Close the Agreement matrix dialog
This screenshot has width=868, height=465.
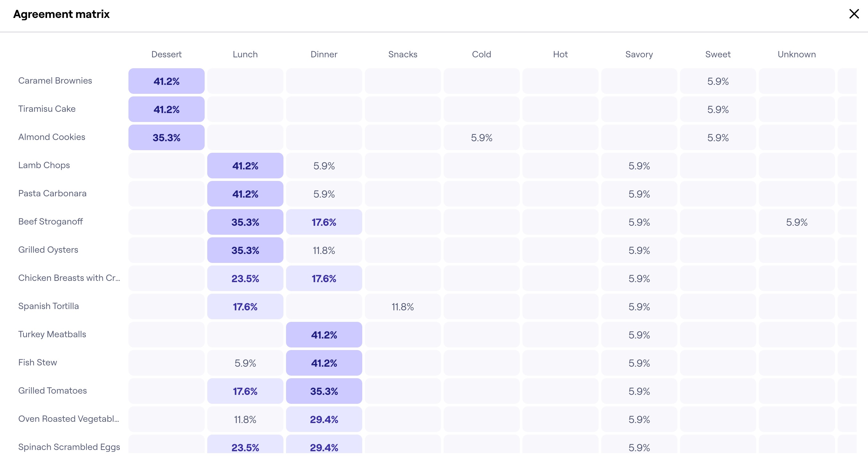(854, 14)
